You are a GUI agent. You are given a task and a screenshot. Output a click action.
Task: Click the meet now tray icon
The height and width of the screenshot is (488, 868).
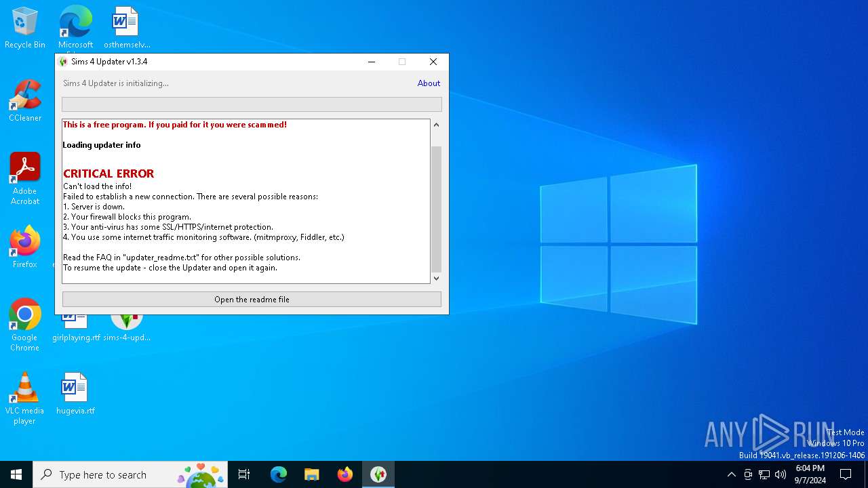[748, 474]
